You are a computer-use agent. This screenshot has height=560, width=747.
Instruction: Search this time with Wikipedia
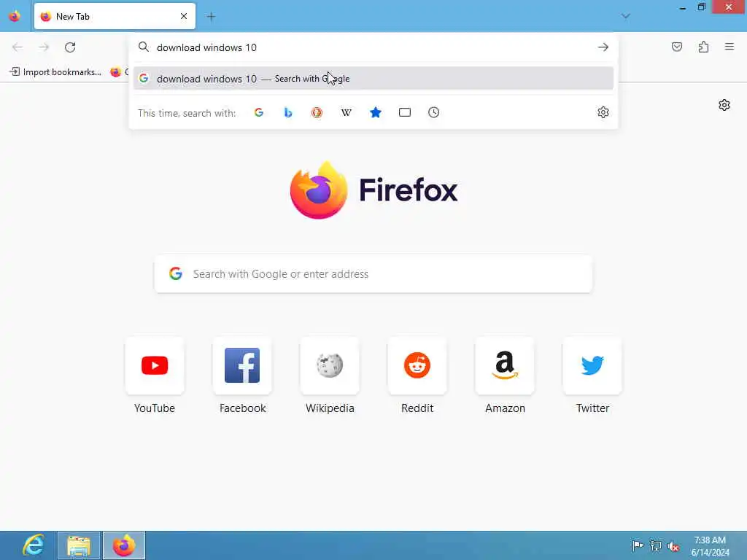click(347, 113)
